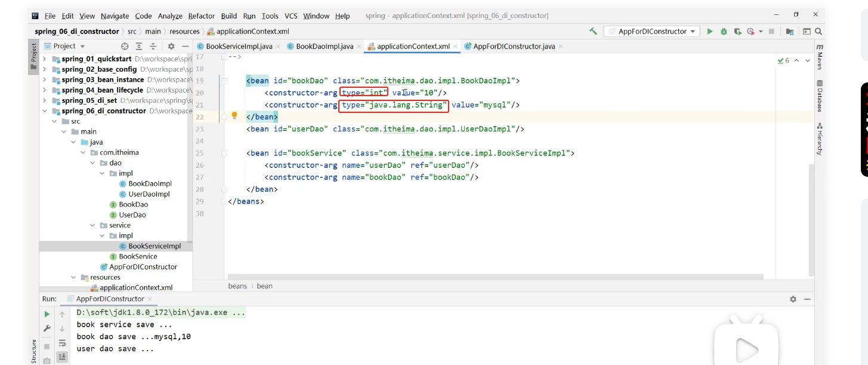This screenshot has width=868, height=365.
Task: Click the grey stop button in main toolbar
Action: [x=771, y=31]
